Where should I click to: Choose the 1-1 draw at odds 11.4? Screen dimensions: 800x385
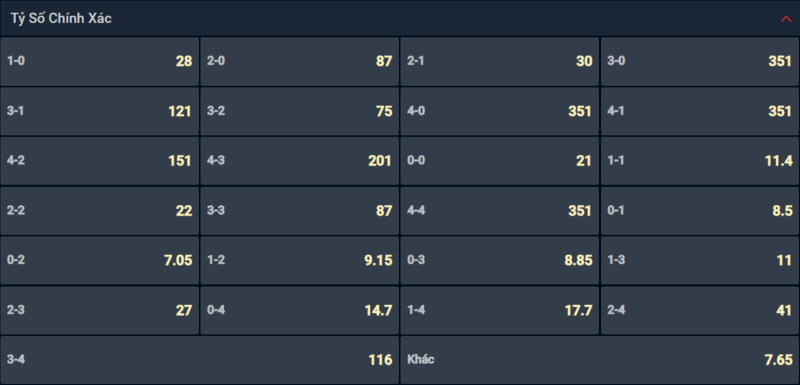[x=700, y=161]
